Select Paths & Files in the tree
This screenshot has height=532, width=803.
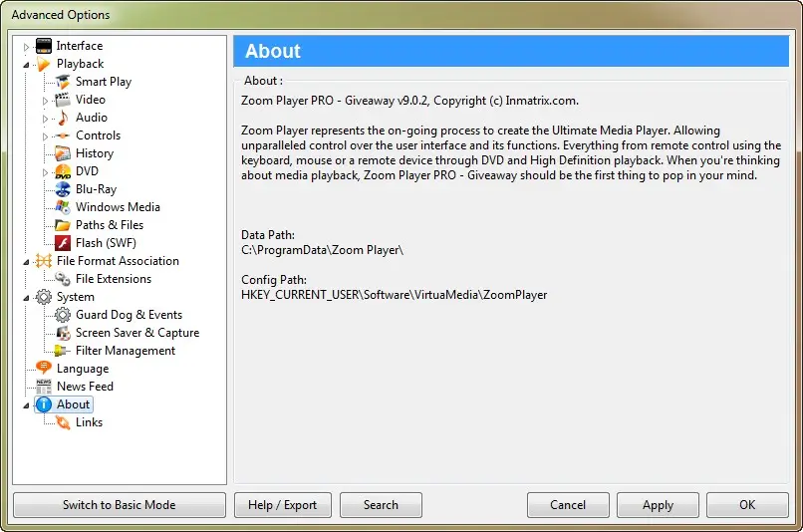click(110, 225)
